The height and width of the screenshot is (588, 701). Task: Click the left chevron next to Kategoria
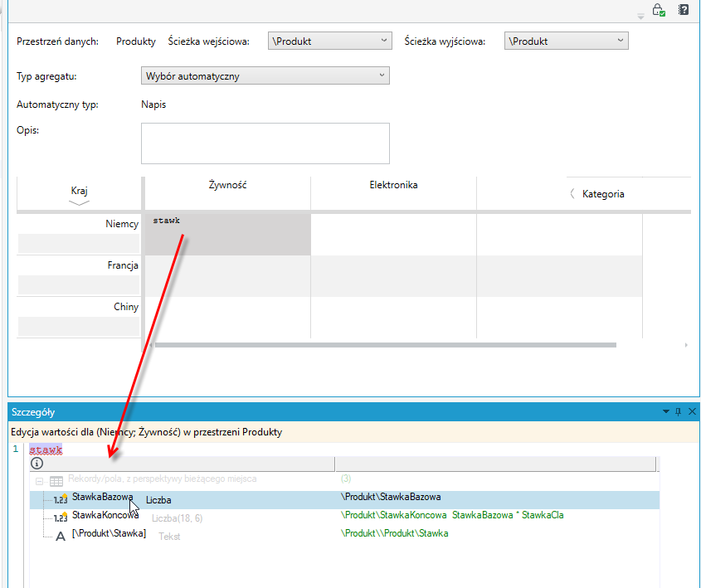[572, 194]
